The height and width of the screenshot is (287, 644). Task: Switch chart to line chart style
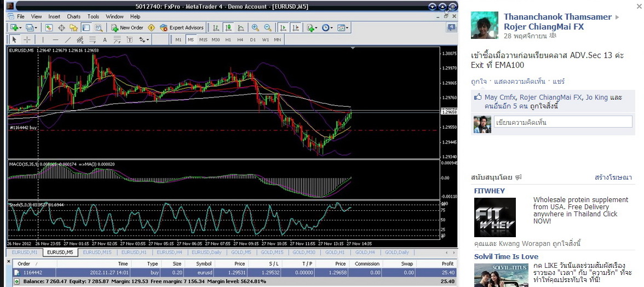click(241, 28)
